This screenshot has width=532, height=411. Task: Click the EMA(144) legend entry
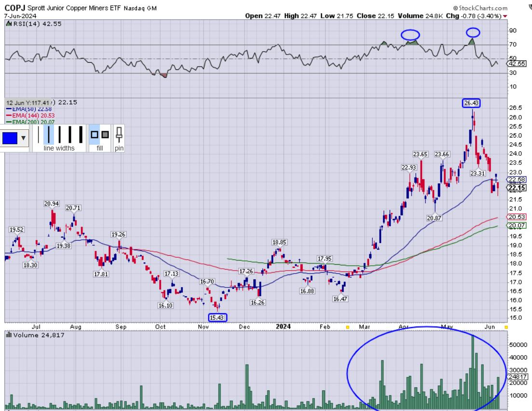coord(33,116)
